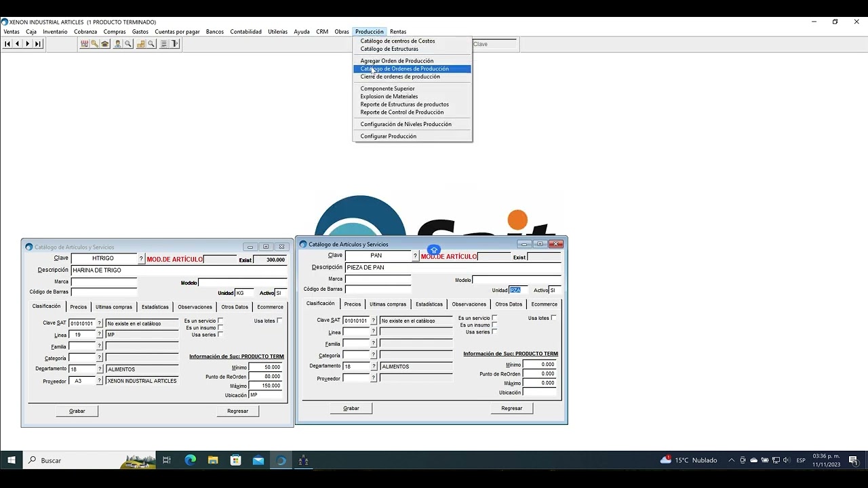Go to first record in toolbar
This screenshot has width=868, height=488.
tap(7, 44)
